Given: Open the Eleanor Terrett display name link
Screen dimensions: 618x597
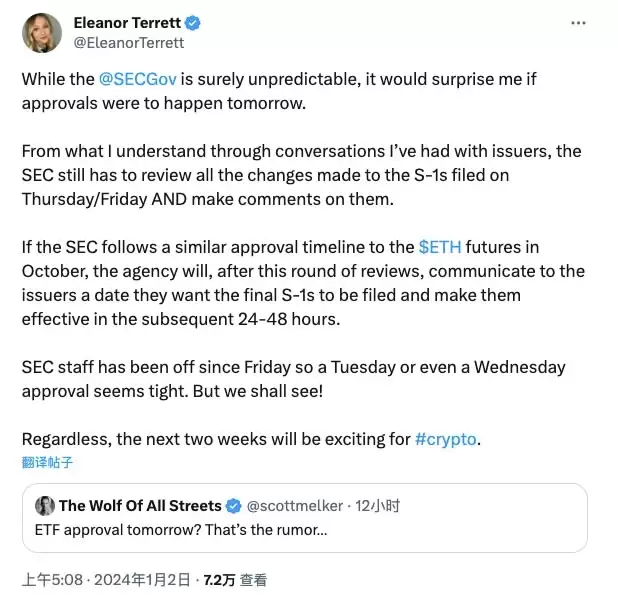Looking at the screenshot, I should (x=136, y=23).
